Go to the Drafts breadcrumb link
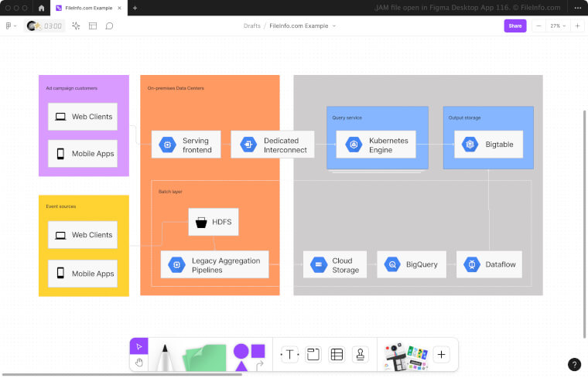588x378 pixels. 251,26
